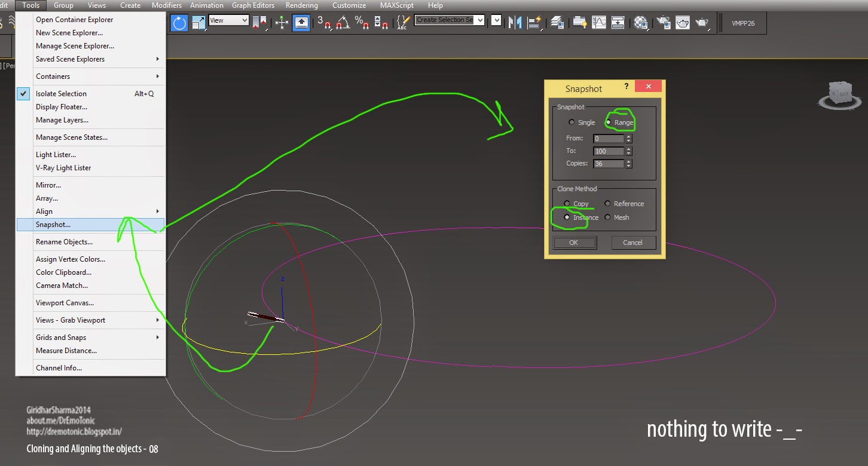The image size is (868, 466).
Task: Open Edit Named Selection Sets icon
Action: click(x=402, y=23)
